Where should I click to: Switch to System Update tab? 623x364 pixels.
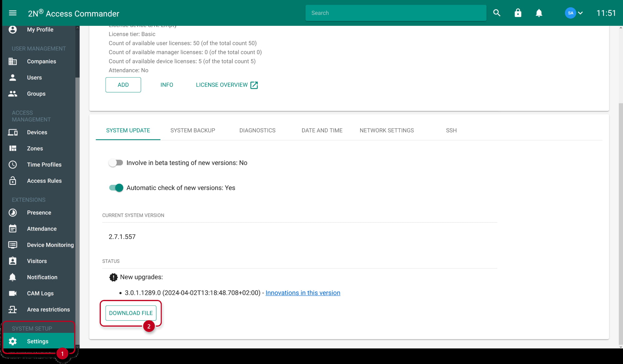128,130
